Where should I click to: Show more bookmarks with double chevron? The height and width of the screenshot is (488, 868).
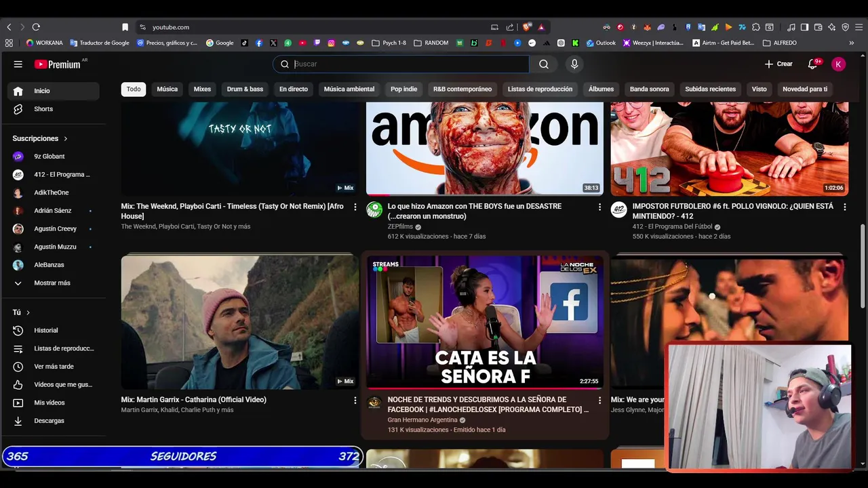(852, 43)
